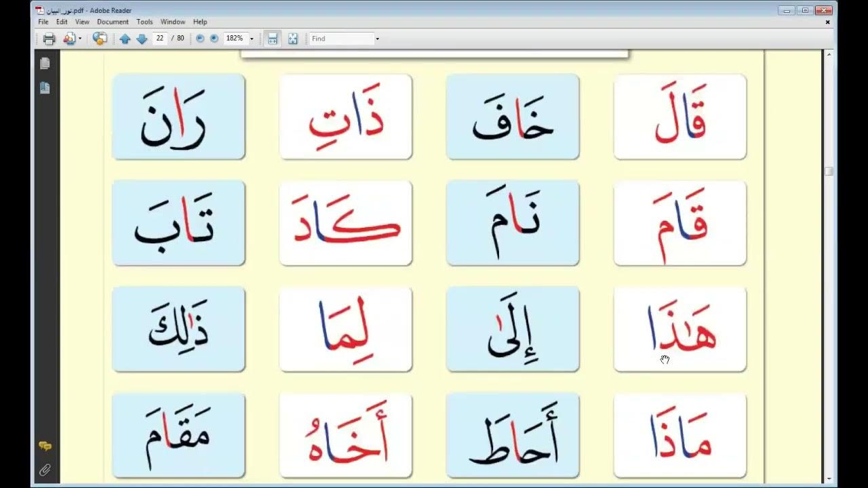Open the Edit menu
This screenshot has height=488, width=868.
(x=62, y=22)
